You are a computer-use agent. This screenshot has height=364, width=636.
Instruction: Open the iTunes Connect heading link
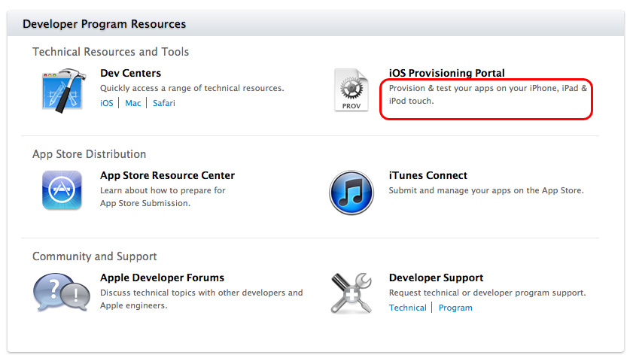pos(428,175)
